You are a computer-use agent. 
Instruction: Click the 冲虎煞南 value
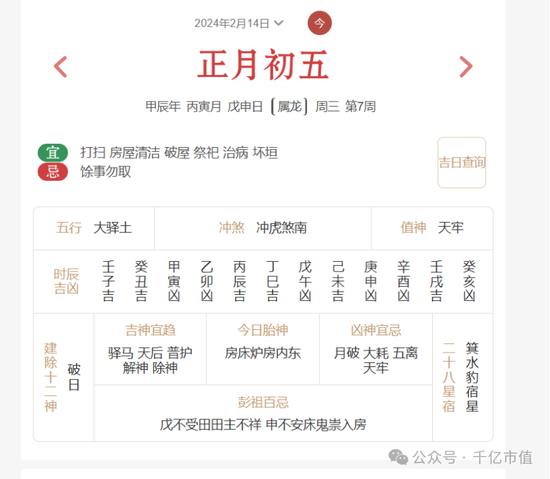click(x=281, y=228)
